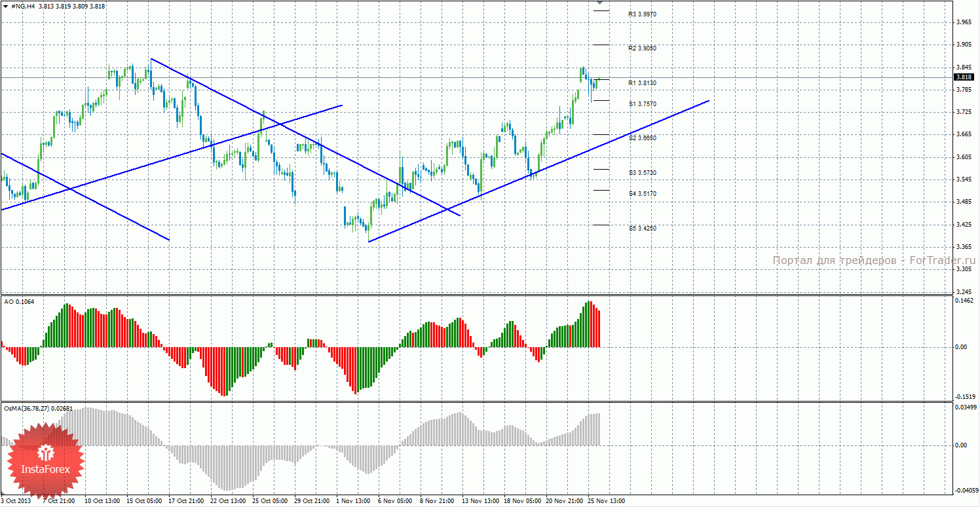The width and height of the screenshot is (980, 507).
Task: Click the 22 Oct 13:00 time label
Action: pos(227,501)
